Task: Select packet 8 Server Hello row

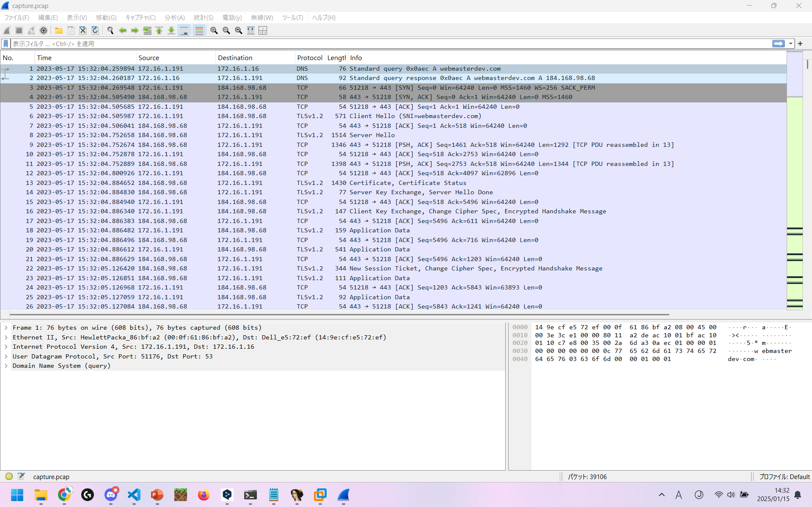Action: pyautogui.click(x=394, y=135)
